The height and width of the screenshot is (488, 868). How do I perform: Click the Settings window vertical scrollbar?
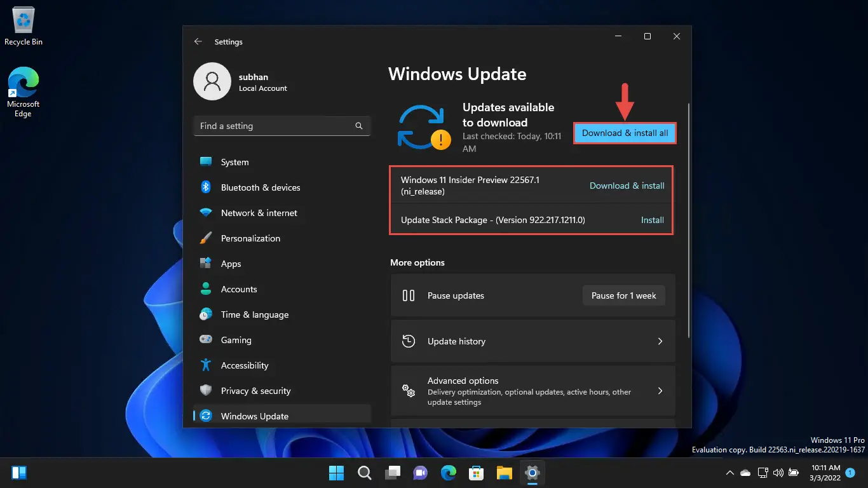(x=689, y=220)
